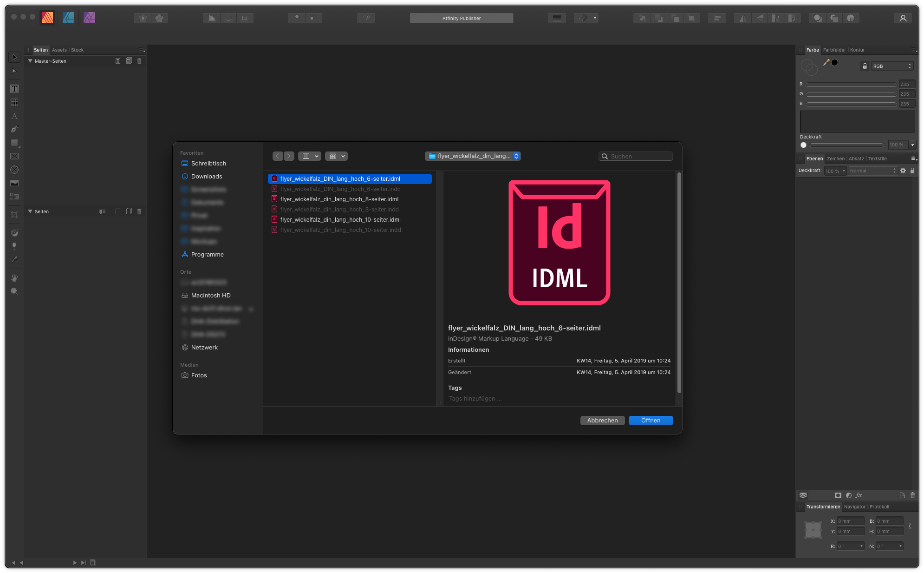Click the eyedropper icon in Farbe panel
The height and width of the screenshot is (573, 924).
(x=826, y=62)
